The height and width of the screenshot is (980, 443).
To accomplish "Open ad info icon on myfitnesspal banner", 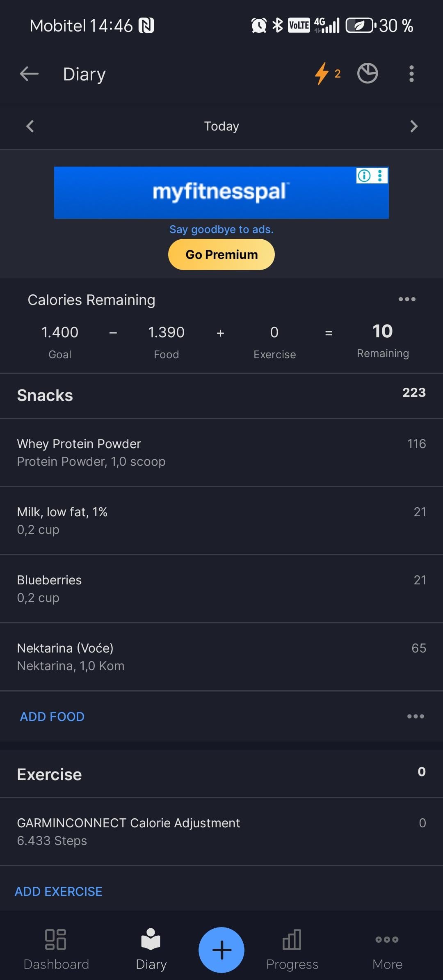I will tap(364, 176).
